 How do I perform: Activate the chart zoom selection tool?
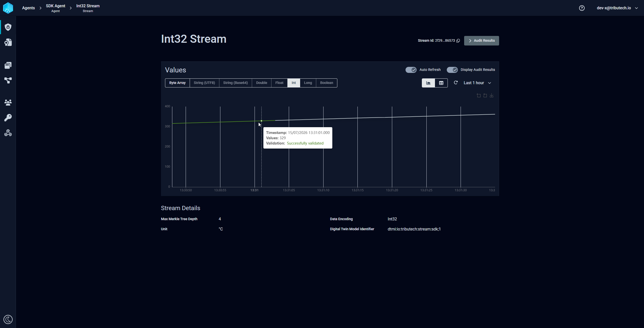[478, 96]
